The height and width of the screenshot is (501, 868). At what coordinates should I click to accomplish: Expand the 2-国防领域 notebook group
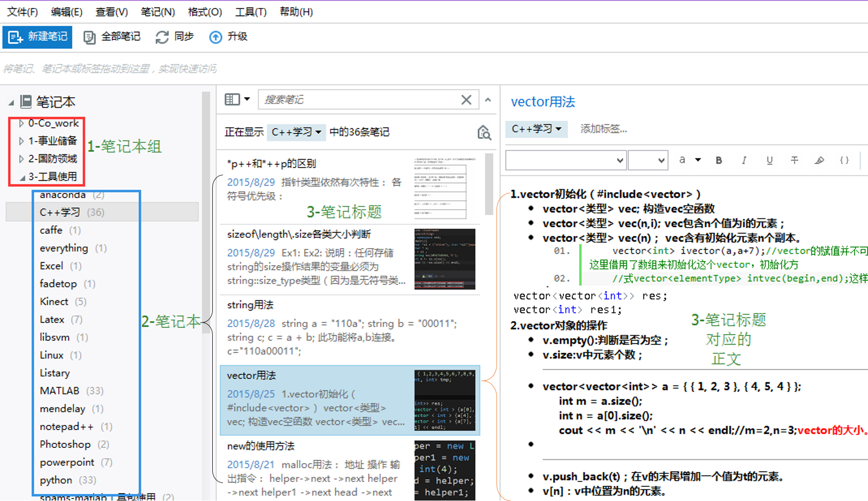click(21, 159)
